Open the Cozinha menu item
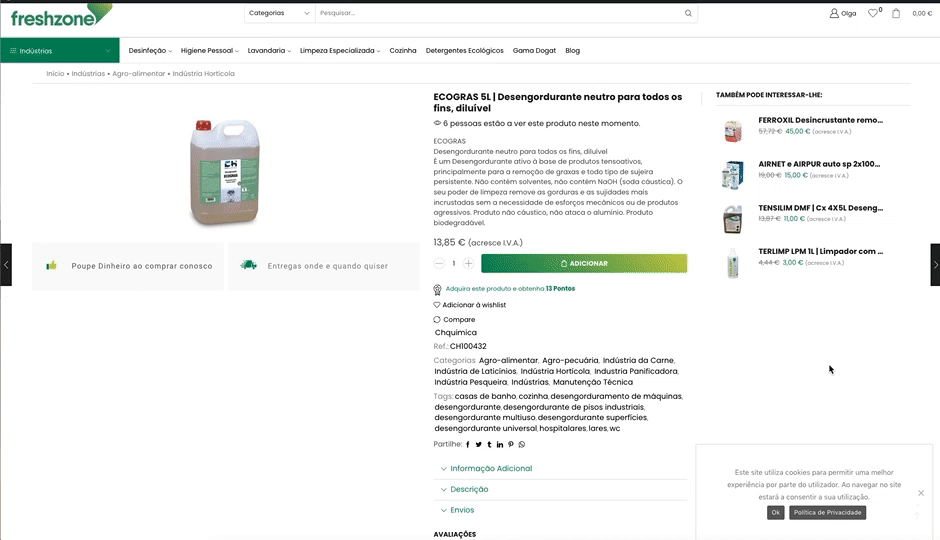The width and height of the screenshot is (940, 540). (403, 51)
